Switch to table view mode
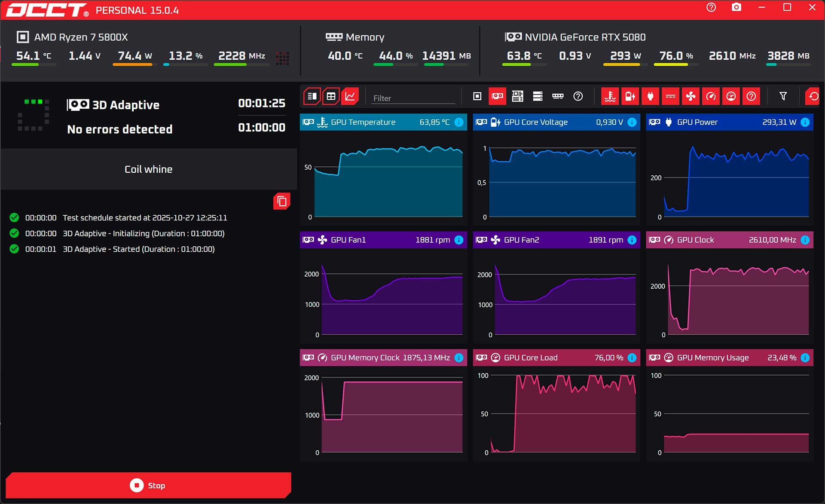 click(x=331, y=96)
